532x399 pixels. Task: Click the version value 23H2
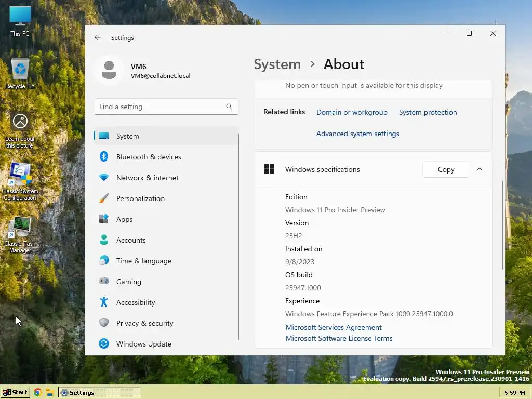pos(294,236)
